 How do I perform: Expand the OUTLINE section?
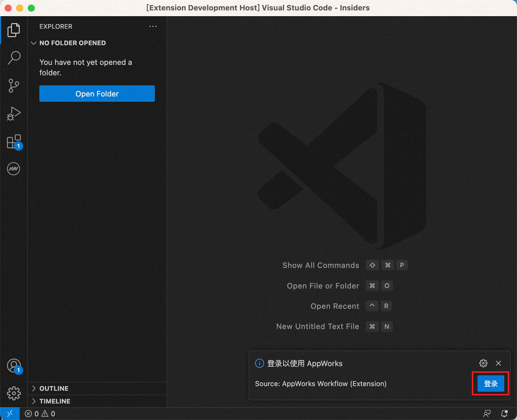click(97, 388)
